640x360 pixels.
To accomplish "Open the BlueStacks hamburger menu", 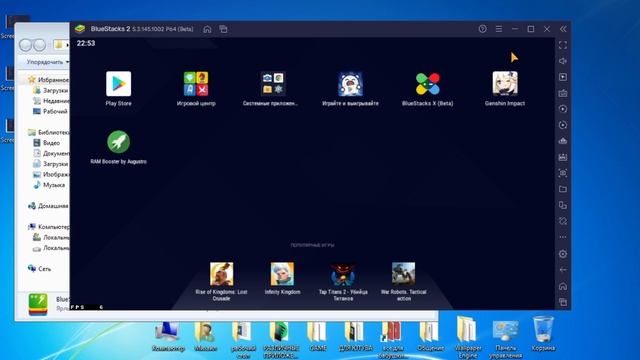I will click(x=499, y=29).
